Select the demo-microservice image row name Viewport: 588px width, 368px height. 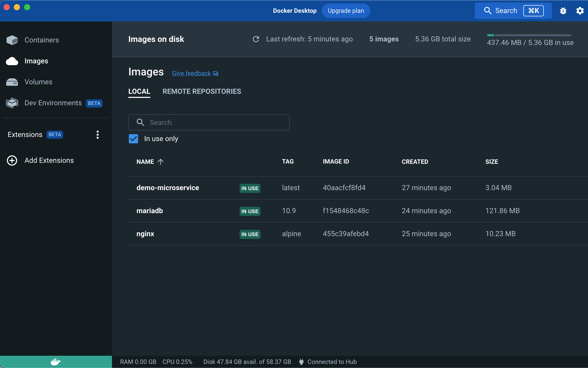tap(168, 188)
